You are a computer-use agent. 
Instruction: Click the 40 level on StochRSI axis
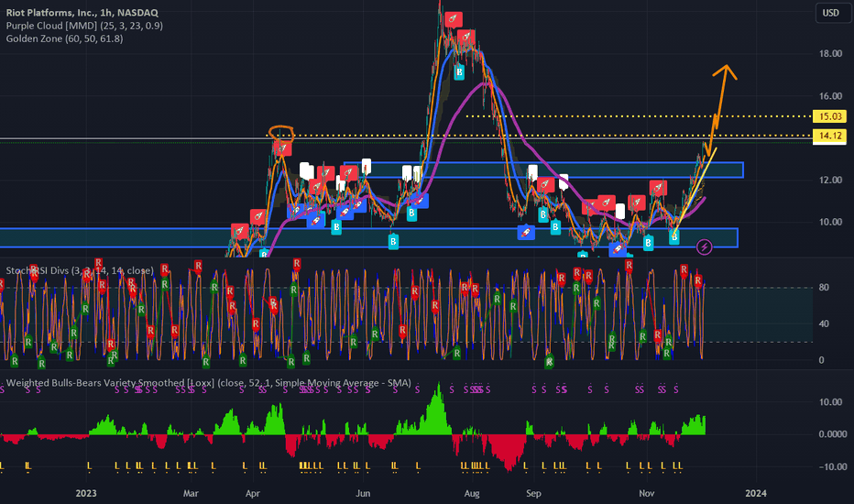pos(824,323)
